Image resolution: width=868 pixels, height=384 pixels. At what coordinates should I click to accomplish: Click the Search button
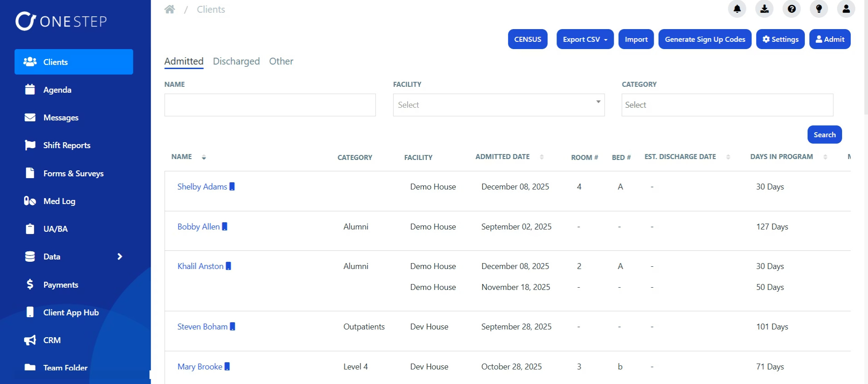[x=824, y=135]
